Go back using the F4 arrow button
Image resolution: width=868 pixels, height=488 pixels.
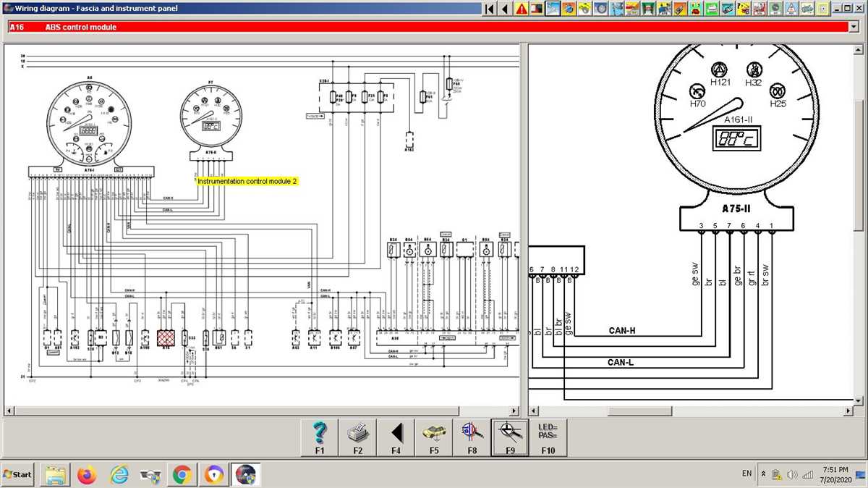click(x=396, y=437)
